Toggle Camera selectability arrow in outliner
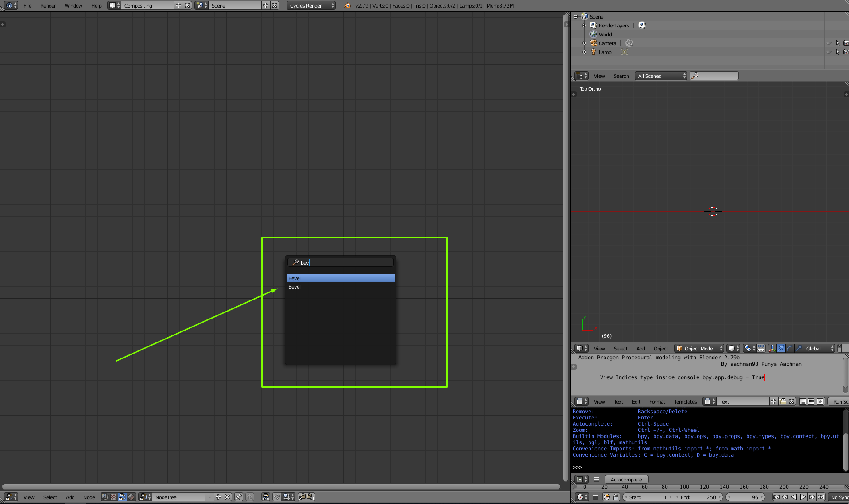Image resolution: width=849 pixels, height=504 pixels. coord(837,43)
